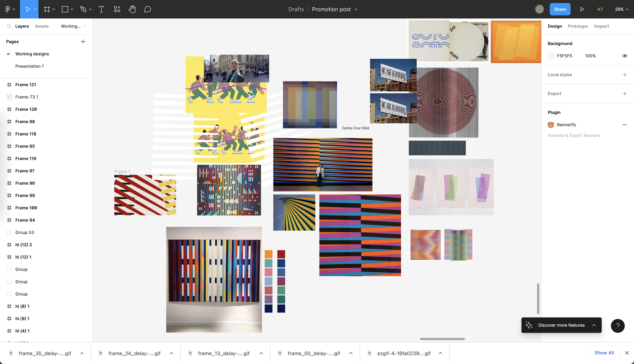
Task: Add a new page
Action: point(83,42)
